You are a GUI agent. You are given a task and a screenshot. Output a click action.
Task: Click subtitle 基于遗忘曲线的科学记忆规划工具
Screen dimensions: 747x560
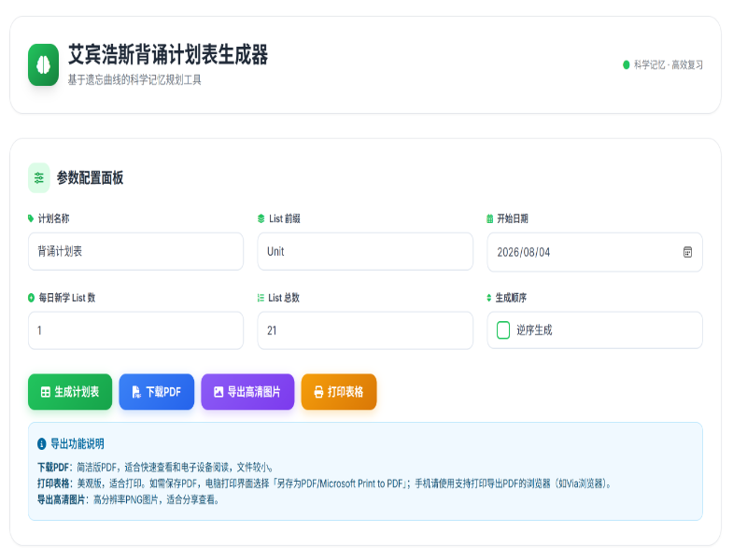pos(134,80)
